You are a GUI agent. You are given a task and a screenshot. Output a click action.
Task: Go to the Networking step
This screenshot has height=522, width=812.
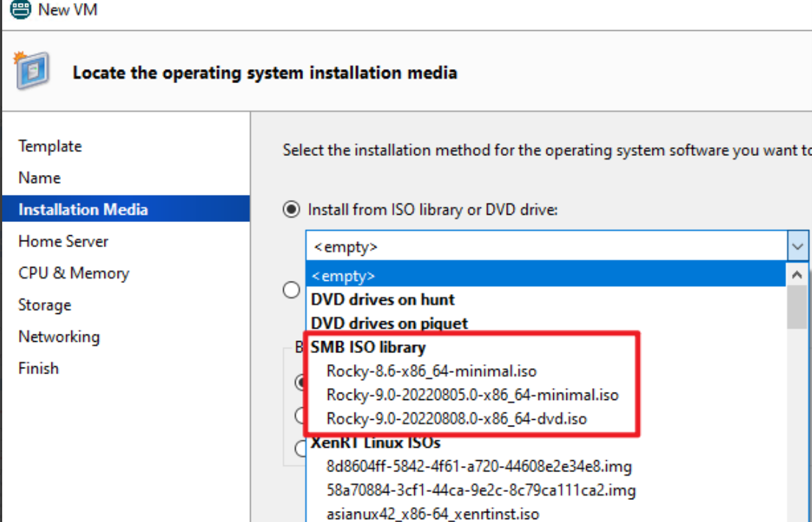(59, 337)
